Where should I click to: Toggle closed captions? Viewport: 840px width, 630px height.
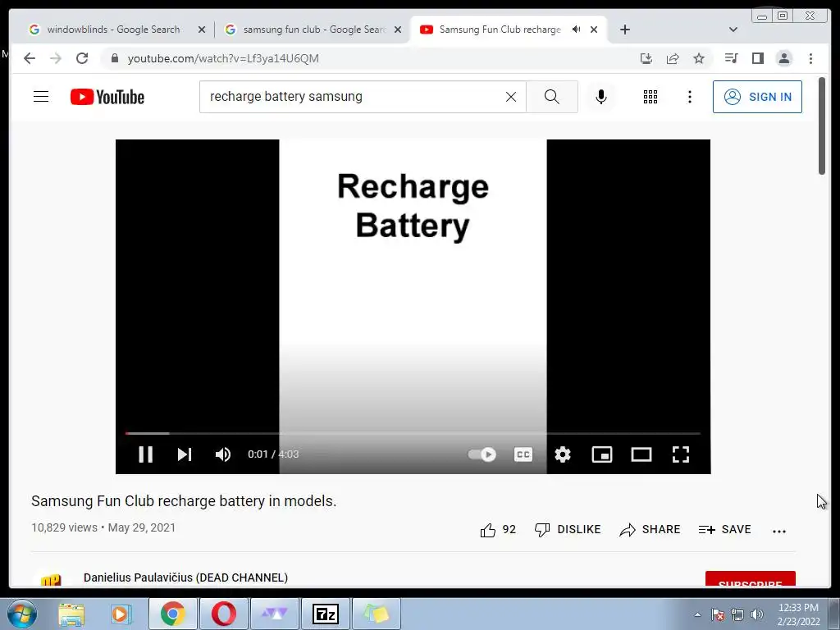[523, 454]
